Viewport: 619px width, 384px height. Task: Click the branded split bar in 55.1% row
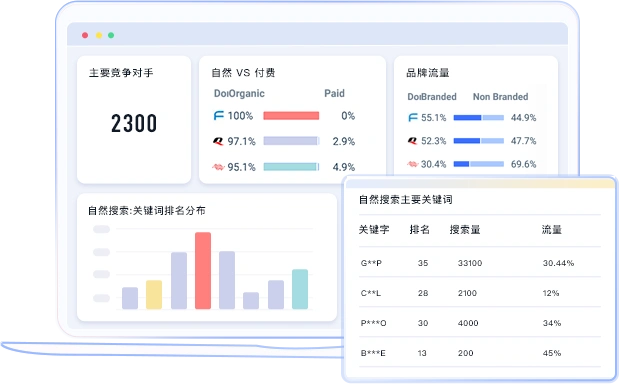click(x=479, y=118)
